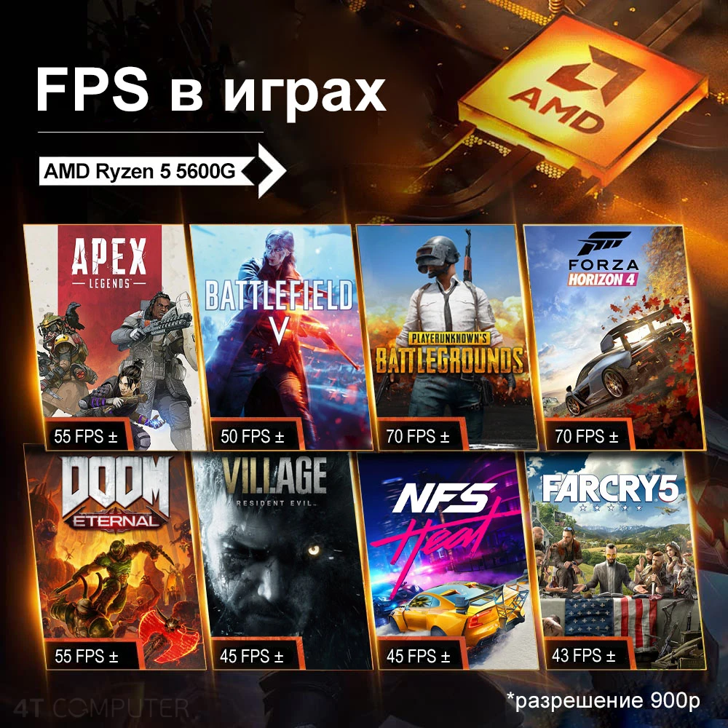Click the 55 FPS badge under Apex Legends

[86, 436]
